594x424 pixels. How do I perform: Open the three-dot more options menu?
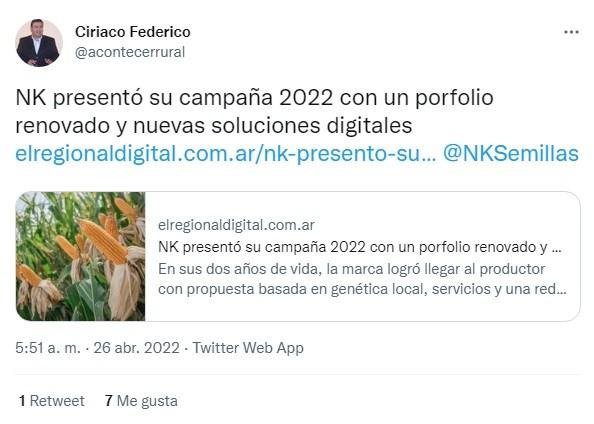(571, 32)
